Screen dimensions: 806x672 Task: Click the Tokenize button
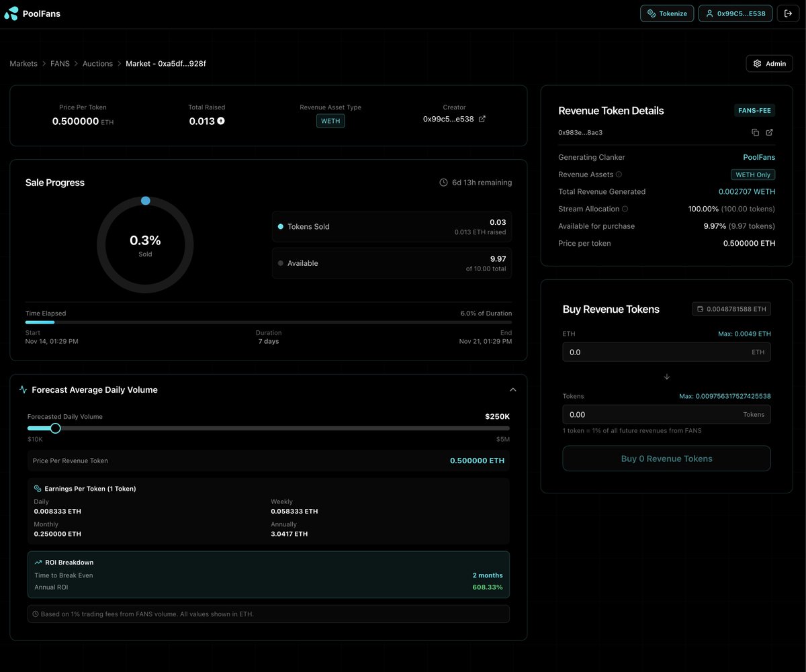click(667, 13)
